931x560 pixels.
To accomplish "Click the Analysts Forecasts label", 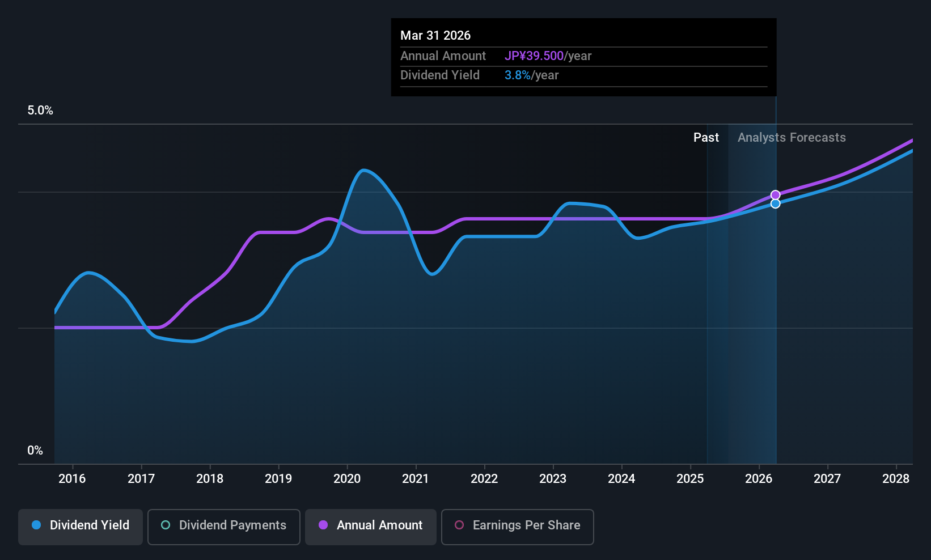I will coord(792,138).
